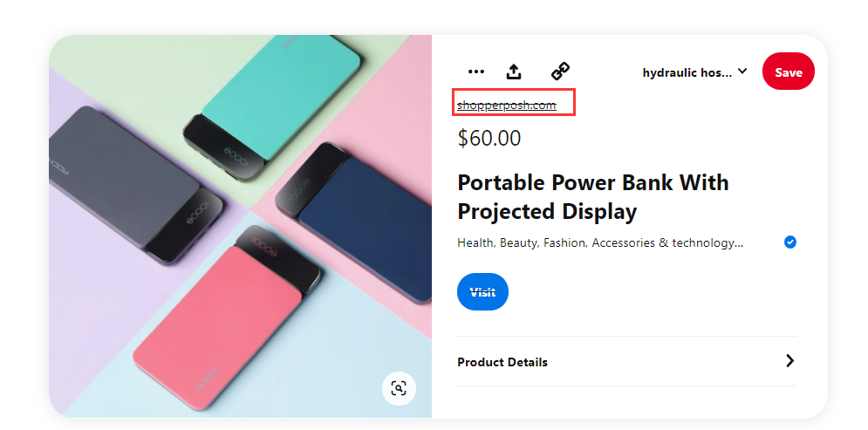Open visual search on the product image
The image size is (868, 430).
coord(399,388)
